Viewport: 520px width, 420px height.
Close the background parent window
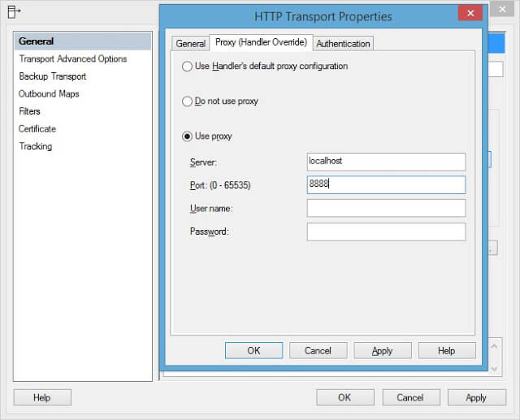[x=502, y=9]
